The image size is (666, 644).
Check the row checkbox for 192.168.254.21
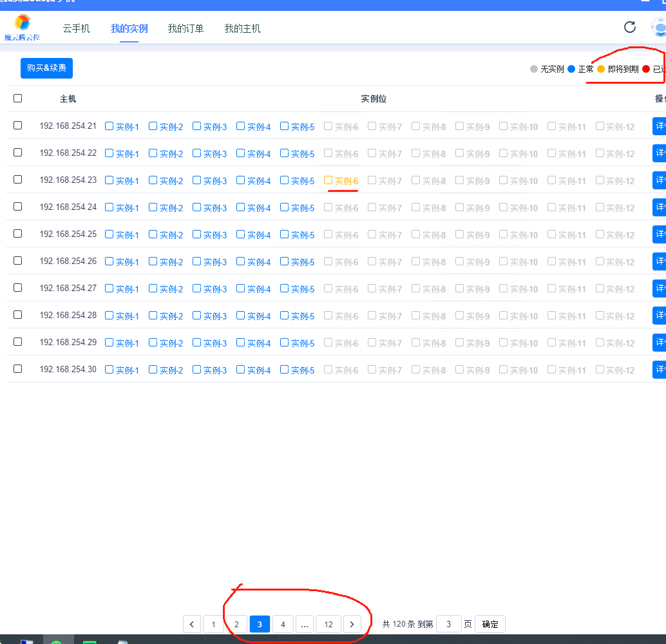(x=17, y=126)
